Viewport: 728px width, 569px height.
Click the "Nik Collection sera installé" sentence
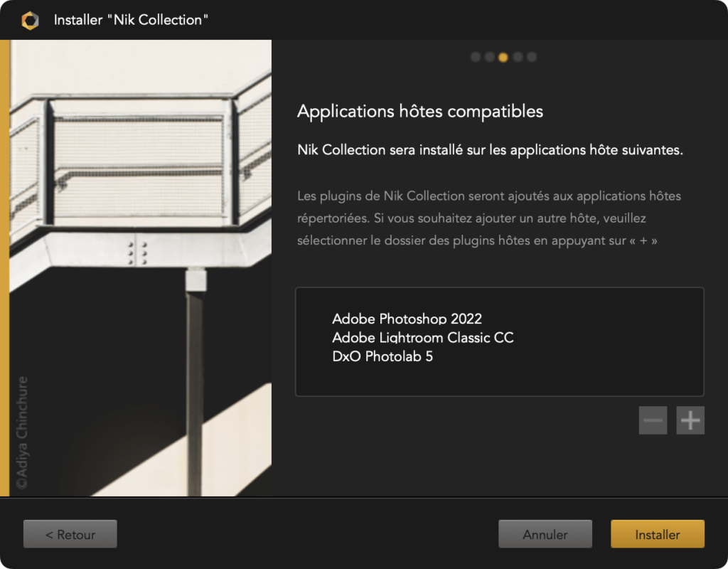491,150
